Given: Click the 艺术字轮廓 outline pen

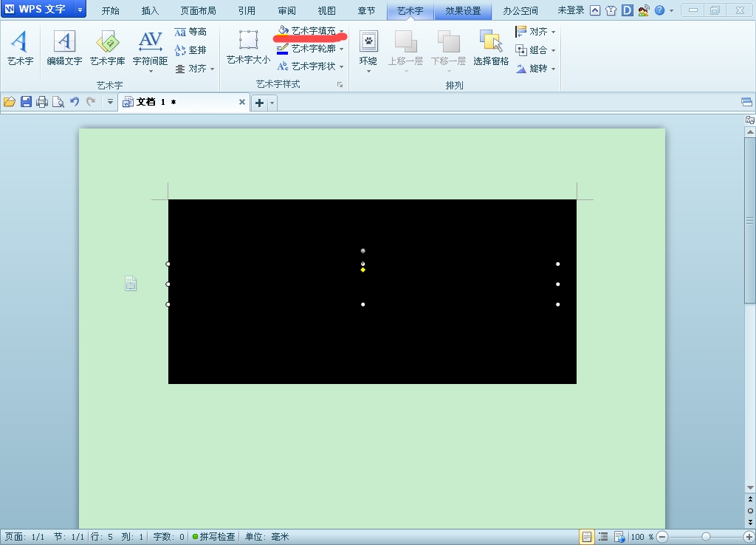Looking at the screenshot, I should click(x=283, y=49).
